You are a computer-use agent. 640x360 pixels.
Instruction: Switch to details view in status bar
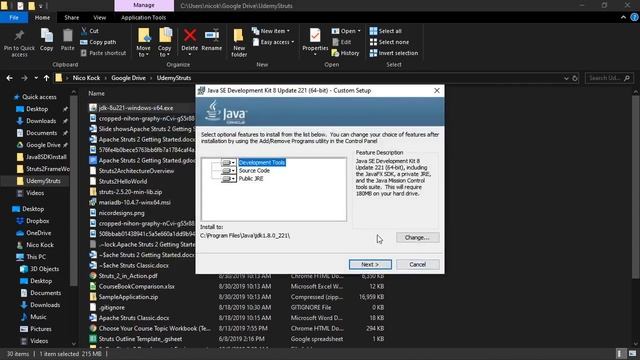(620, 354)
